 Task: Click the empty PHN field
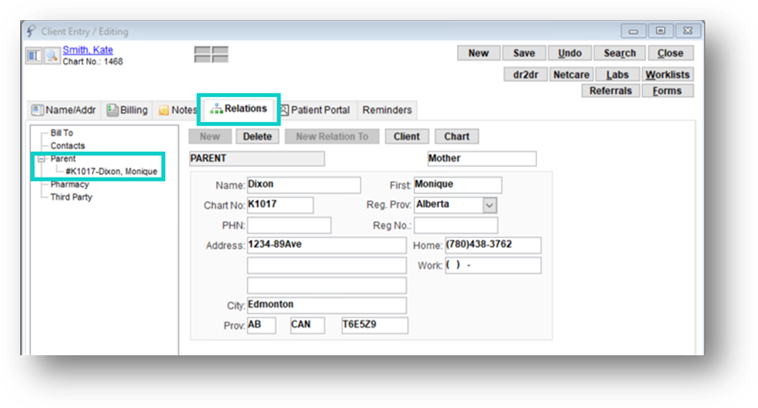[x=289, y=225]
